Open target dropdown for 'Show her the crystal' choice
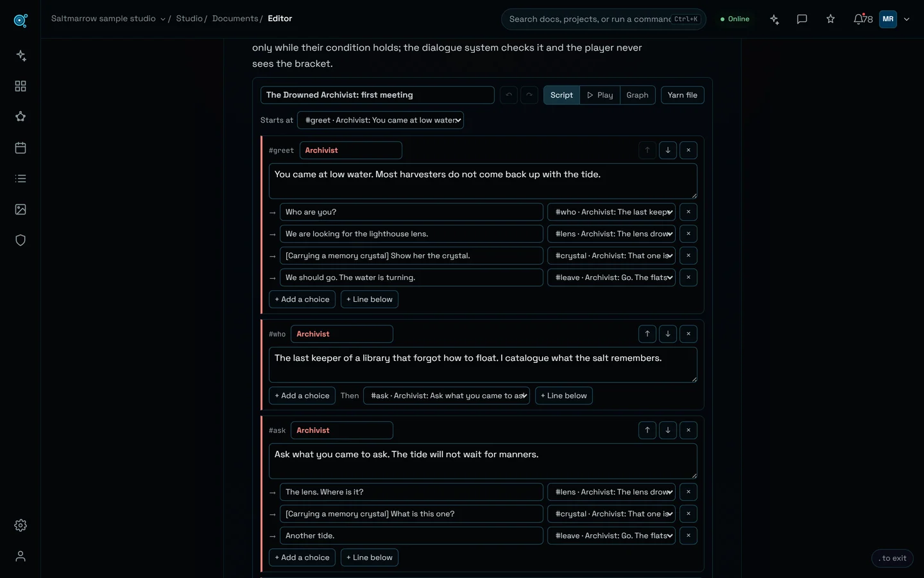The height and width of the screenshot is (578, 924). click(x=612, y=256)
